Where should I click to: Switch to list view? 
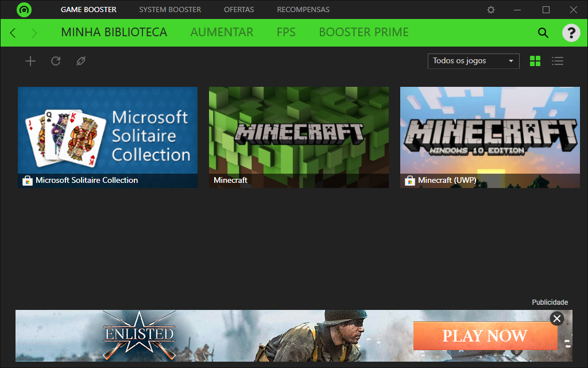[558, 61]
